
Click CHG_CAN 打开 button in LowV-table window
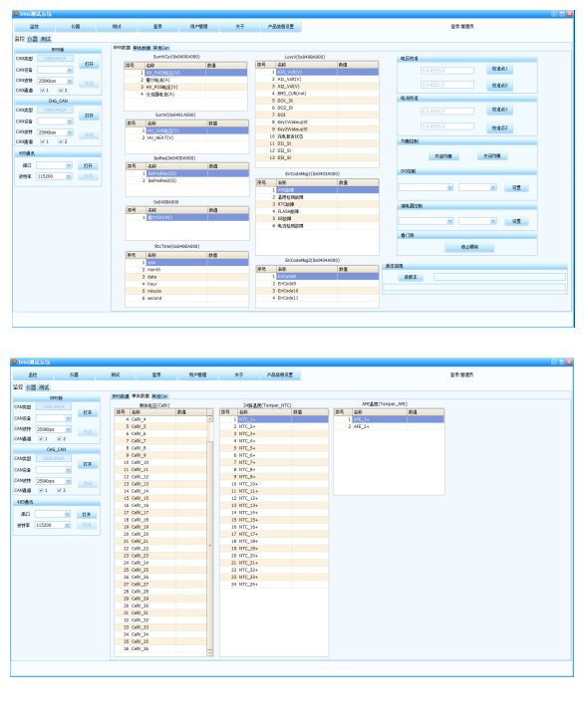[x=90, y=116]
